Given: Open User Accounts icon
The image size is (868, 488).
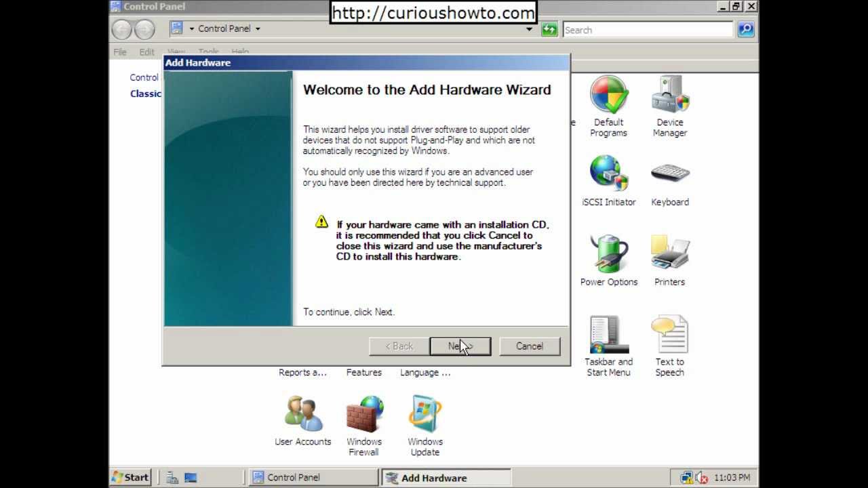Looking at the screenshot, I should 302,414.
